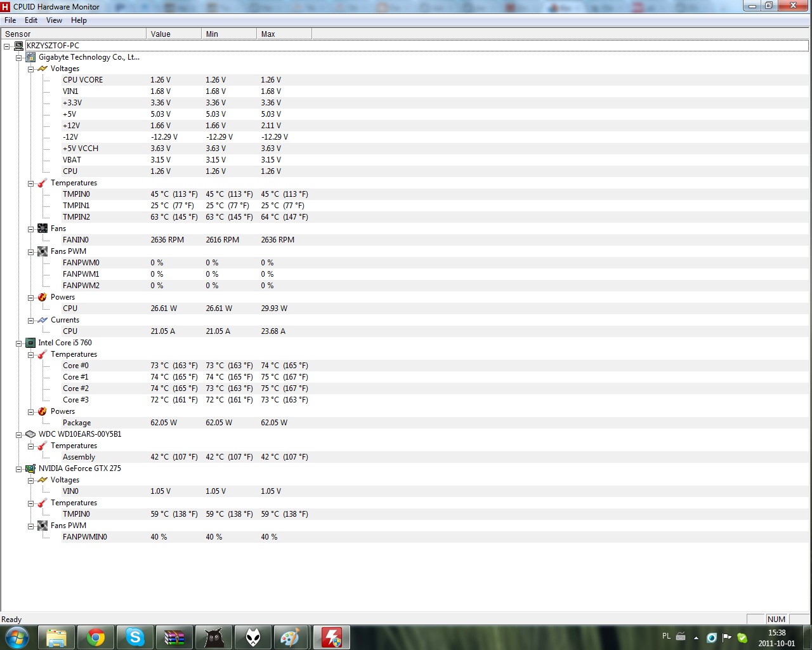Screen dimensions: 812x650
Task: Click the PL language indicator
Action: point(666,636)
